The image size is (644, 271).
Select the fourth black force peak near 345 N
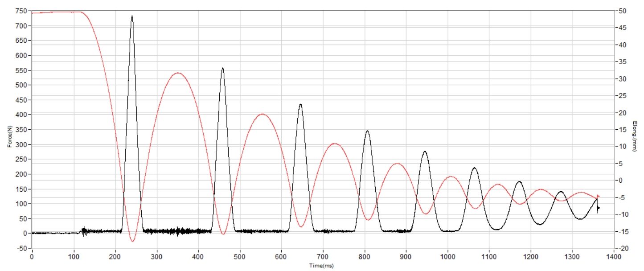click(367, 131)
